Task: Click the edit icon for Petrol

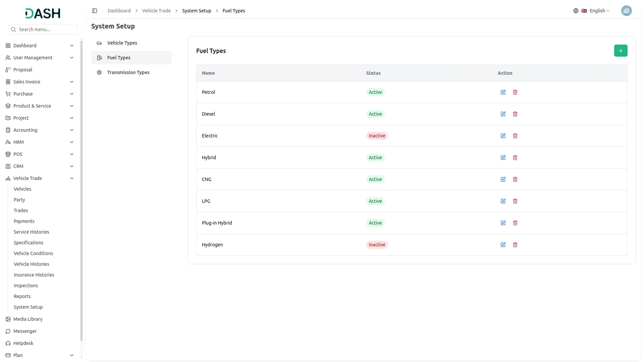Action: coord(503,92)
